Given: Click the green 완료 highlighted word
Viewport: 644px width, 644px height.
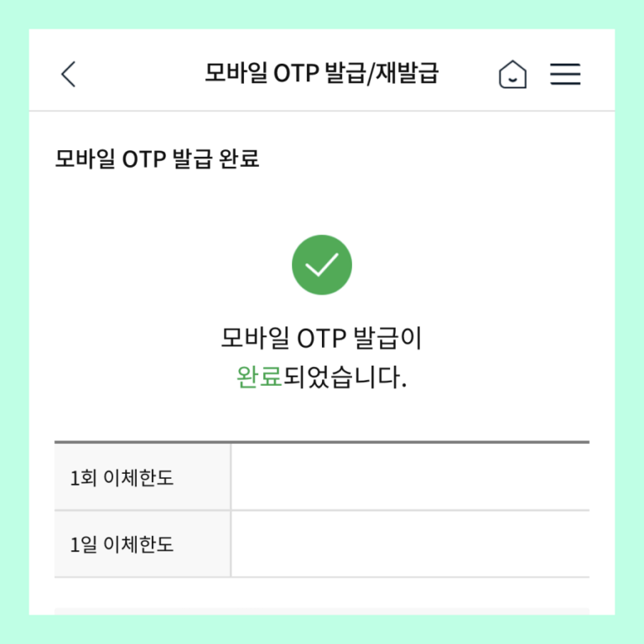Looking at the screenshot, I should (259, 377).
